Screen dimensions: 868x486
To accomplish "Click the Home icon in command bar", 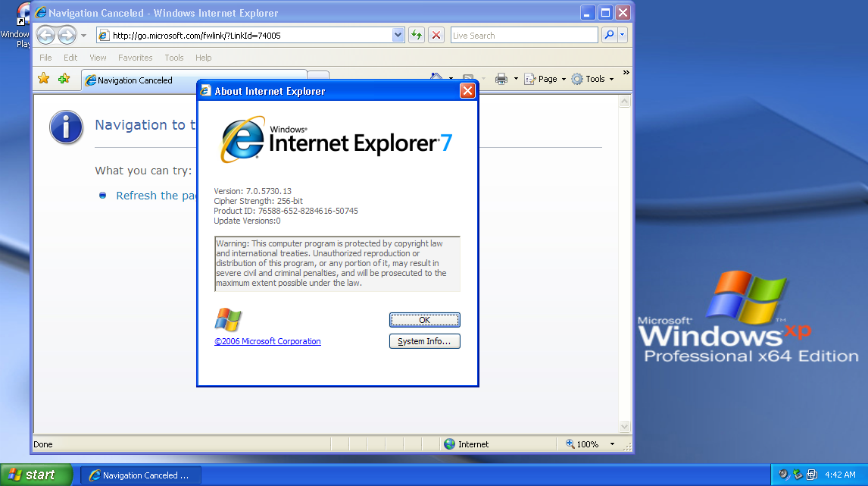I will 437,77.
